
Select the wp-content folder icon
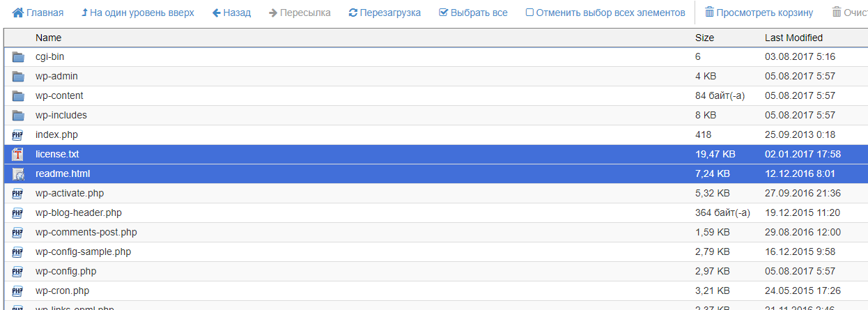[18, 96]
